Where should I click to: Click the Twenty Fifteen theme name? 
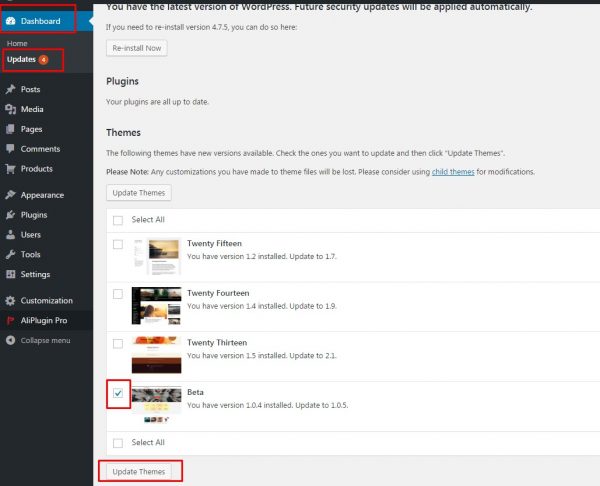pos(214,244)
